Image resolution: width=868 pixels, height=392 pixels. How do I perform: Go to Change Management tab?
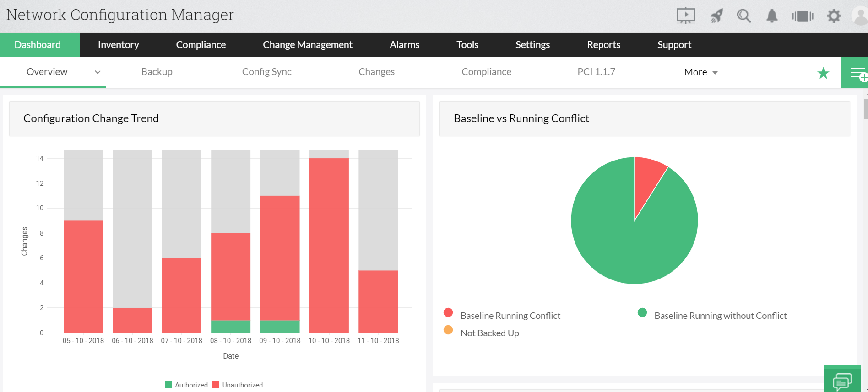[x=307, y=45]
